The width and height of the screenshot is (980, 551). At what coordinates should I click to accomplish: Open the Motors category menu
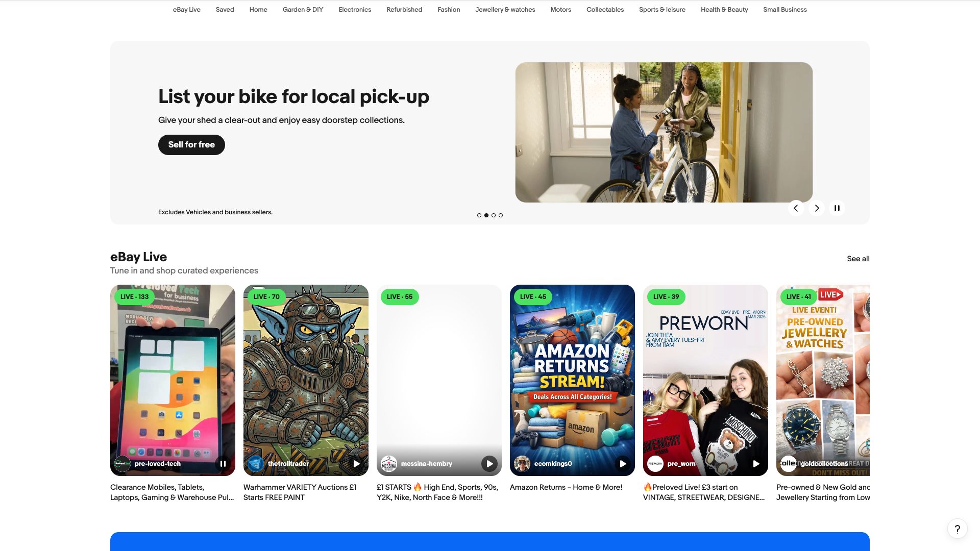pos(560,10)
